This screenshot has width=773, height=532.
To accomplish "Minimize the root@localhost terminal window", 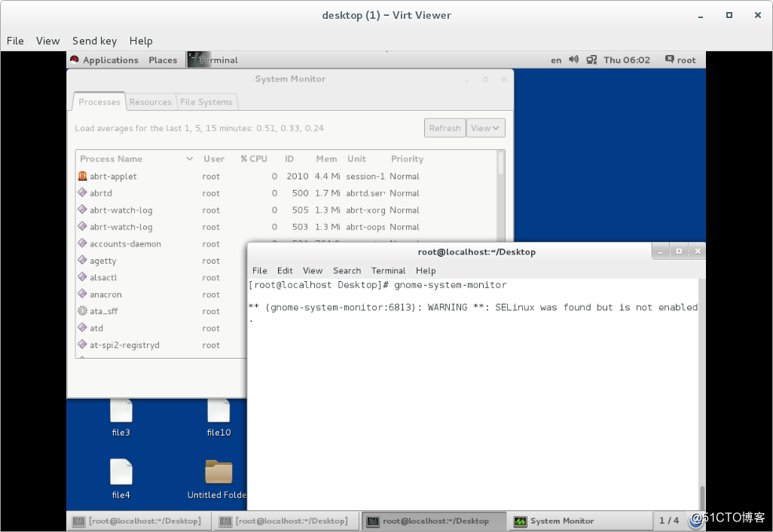I will point(661,252).
